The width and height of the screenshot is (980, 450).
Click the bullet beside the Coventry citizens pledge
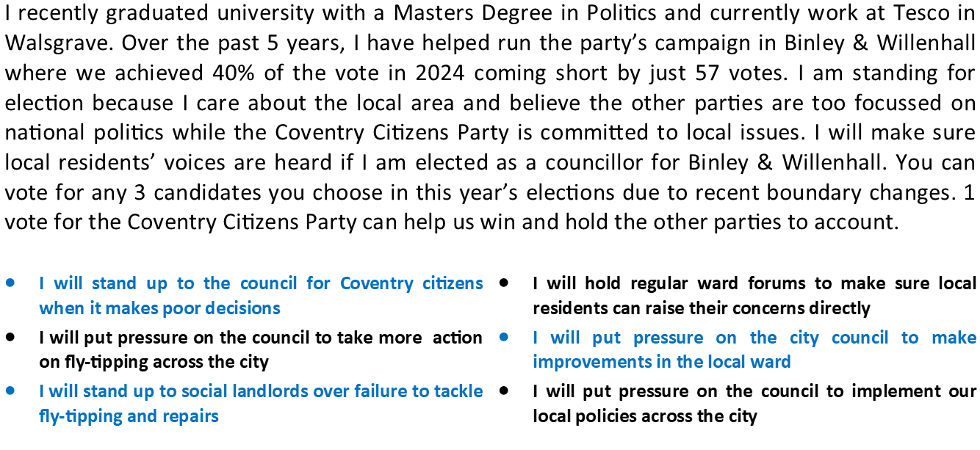(x=10, y=283)
